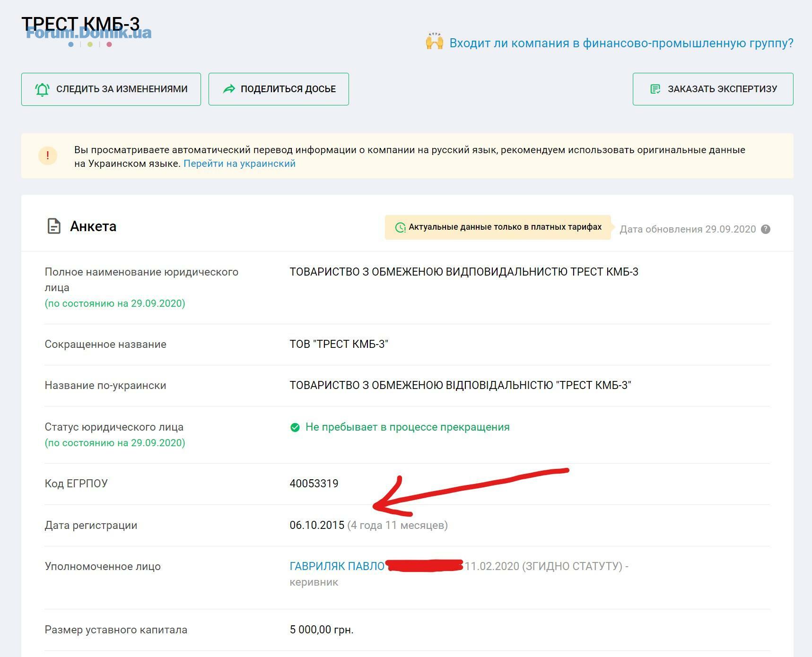Image resolution: width=812 pixels, height=657 pixels.
Task: Click the Ukrainian name ВІДПОВІДАЛЬНІСТЮ "ТРЕСТ КМБ-3" value
Action: (x=460, y=385)
